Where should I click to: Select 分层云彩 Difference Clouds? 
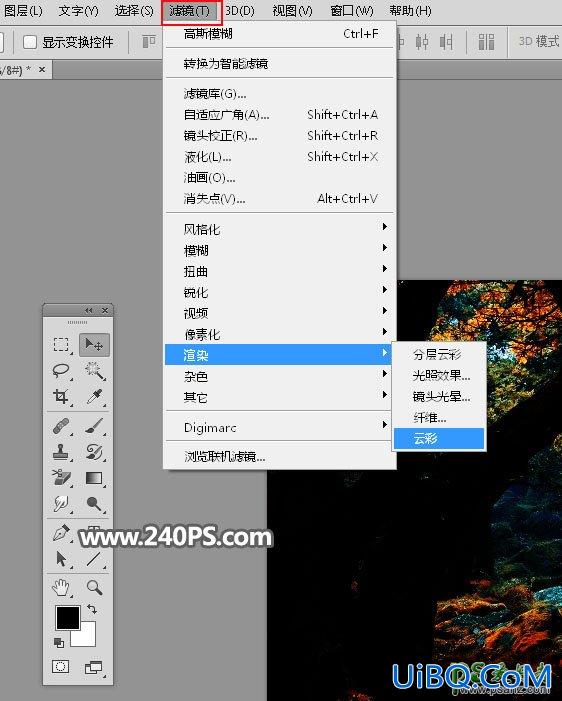pyautogui.click(x=439, y=355)
